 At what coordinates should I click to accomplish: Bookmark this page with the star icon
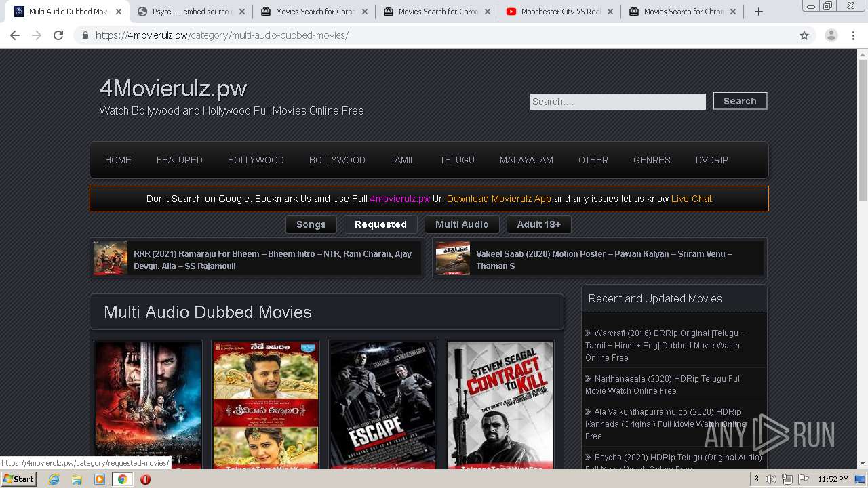tap(804, 35)
